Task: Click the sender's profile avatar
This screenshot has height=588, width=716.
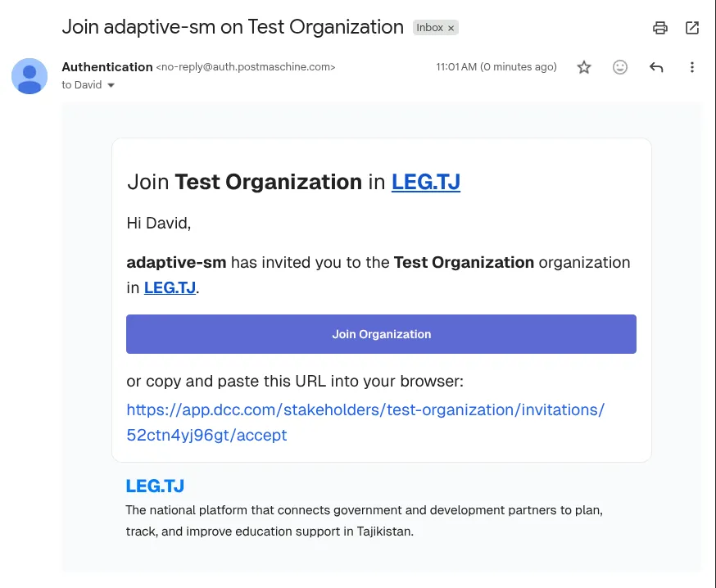Action: click(x=29, y=76)
